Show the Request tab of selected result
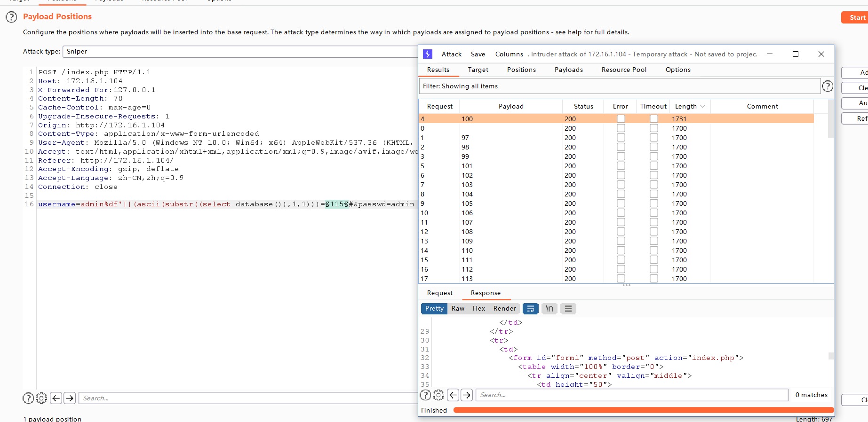Image resolution: width=868 pixels, height=422 pixels. (440, 293)
